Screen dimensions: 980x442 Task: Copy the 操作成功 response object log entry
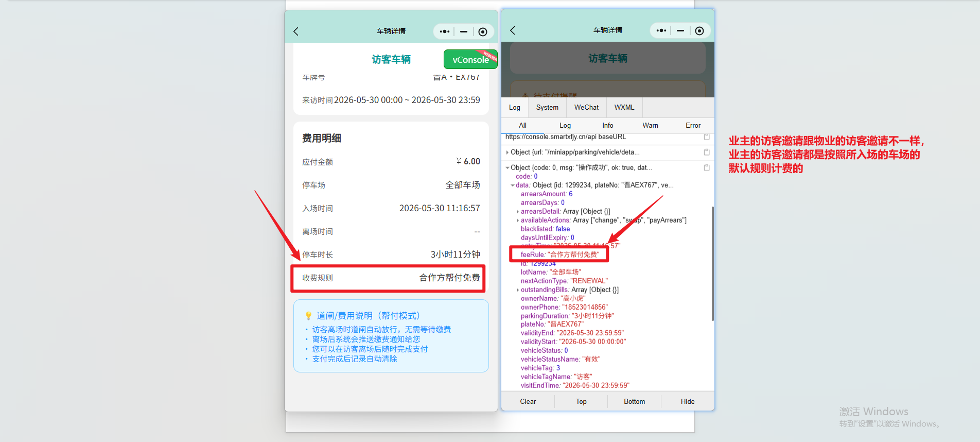click(x=707, y=167)
